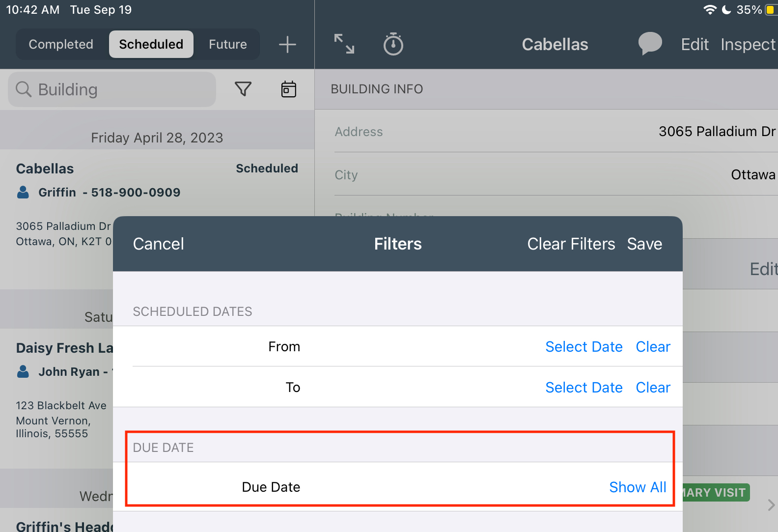
Task: Clear the From scheduled date
Action: [x=653, y=347]
